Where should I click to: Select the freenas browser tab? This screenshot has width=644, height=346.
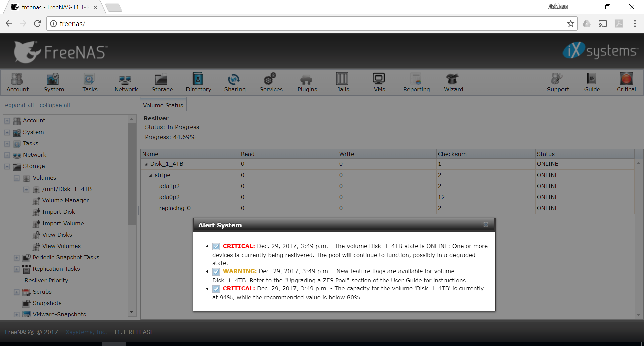(54, 7)
